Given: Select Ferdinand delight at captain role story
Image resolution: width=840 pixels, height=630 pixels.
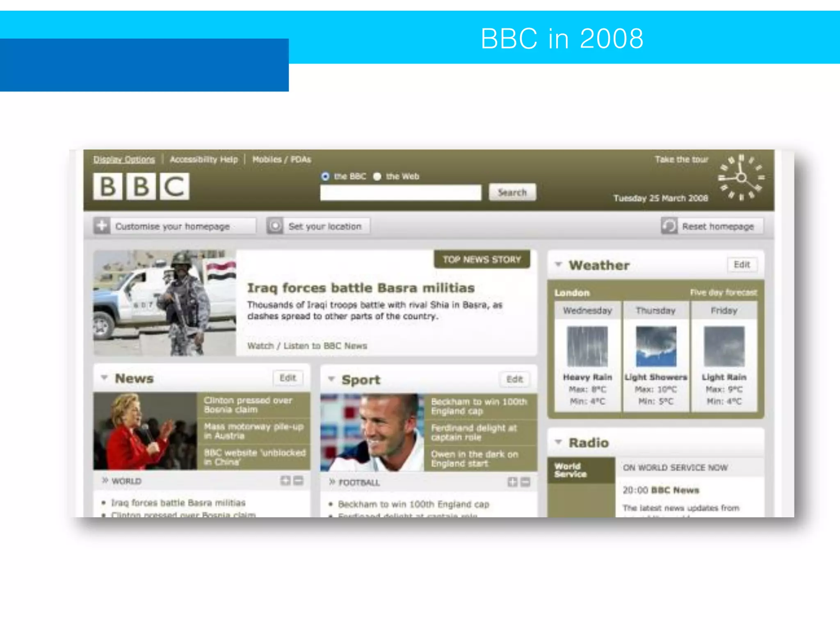Looking at the screenshot, I should pos(481,432).
